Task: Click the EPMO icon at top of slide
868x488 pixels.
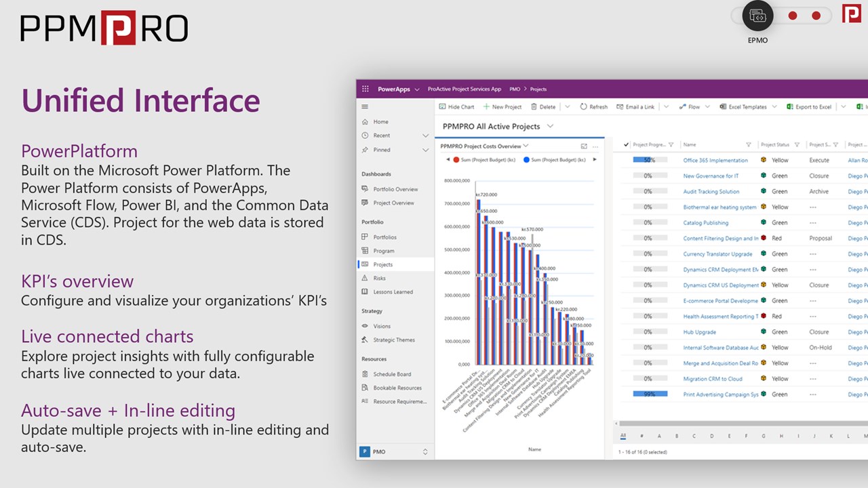Action: tap(757, 16)
